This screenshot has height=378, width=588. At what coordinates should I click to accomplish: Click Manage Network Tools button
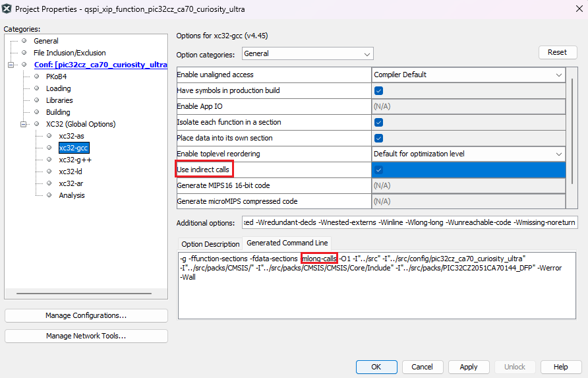[86, 336]
